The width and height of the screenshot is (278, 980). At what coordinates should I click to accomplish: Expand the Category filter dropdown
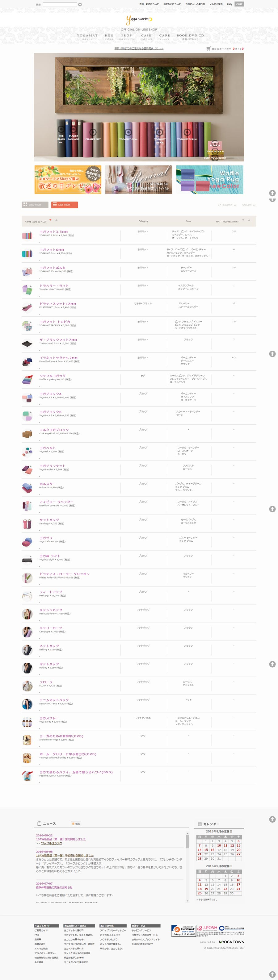[x=227, y=205]
